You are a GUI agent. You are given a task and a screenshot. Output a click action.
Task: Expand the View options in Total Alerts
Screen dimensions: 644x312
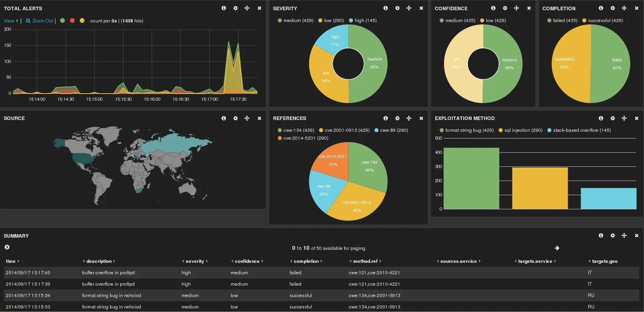(x=11, y=21)
